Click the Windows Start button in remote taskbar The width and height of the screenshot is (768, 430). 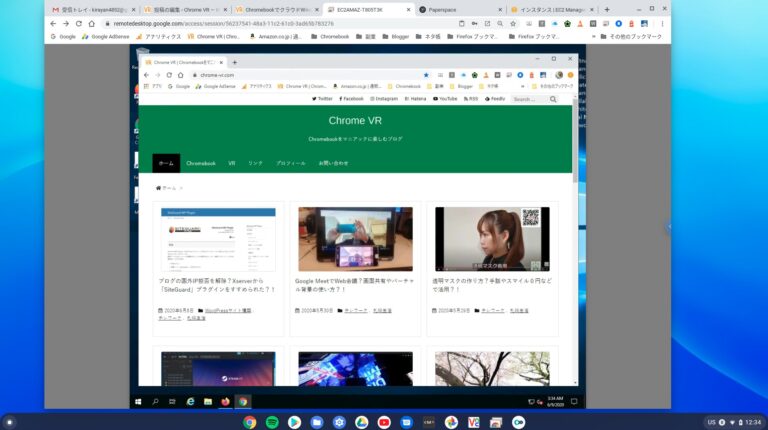[x=138, y=402]
